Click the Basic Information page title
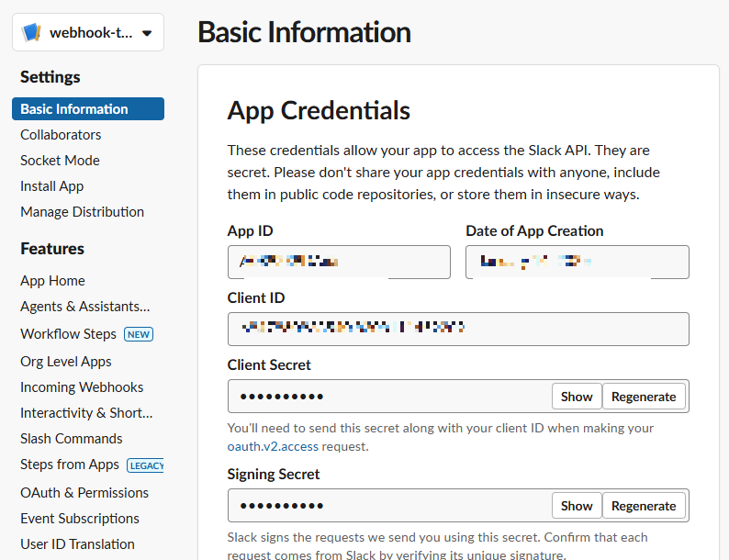Viewport: 729px width, 560px height. coord(304,32)
